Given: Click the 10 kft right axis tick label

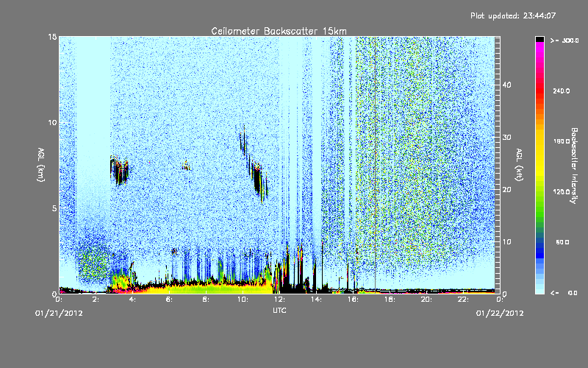Looking at the screenshot, I should point(506,242).
